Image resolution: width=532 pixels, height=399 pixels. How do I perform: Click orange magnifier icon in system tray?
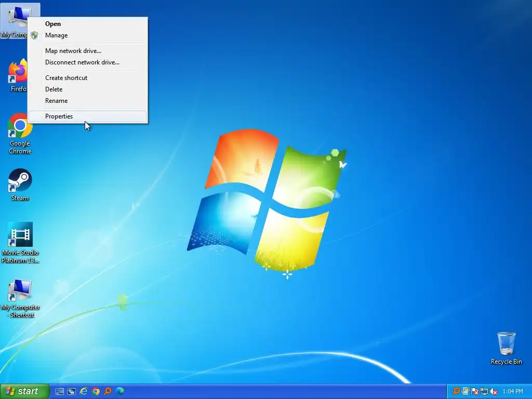point(456,392)
